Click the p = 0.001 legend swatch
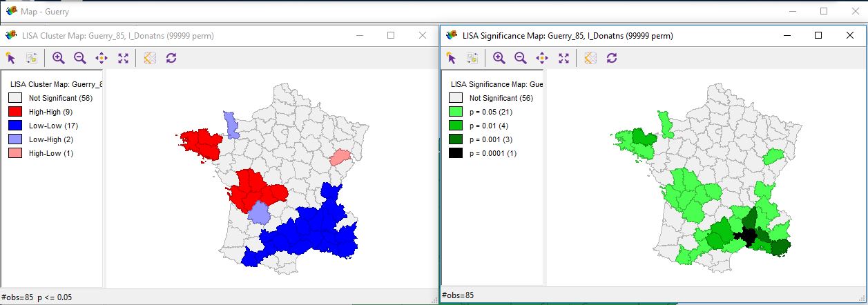Screen dimensions: 868x305 [456, 139]
